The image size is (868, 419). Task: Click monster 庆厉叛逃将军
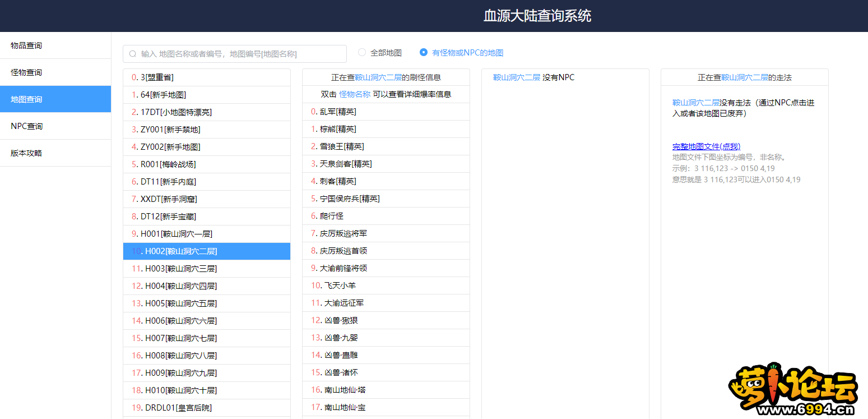pos(386,233)
